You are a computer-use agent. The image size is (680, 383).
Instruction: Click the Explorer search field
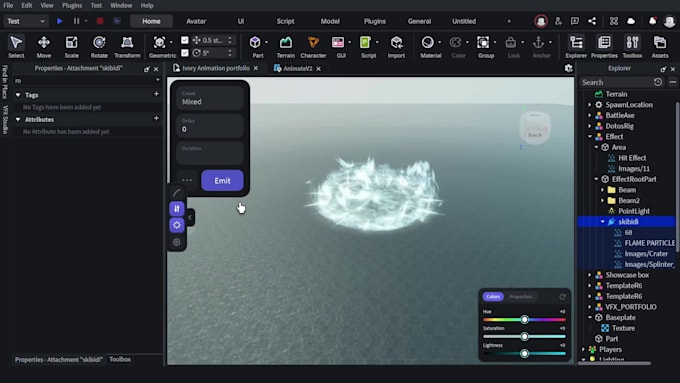tap(615, 82)
